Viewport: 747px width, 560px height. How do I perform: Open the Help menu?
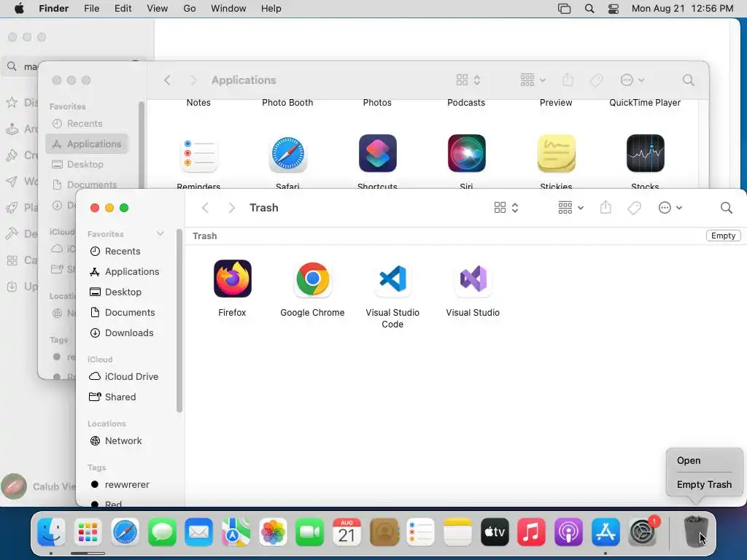point(271,9)
